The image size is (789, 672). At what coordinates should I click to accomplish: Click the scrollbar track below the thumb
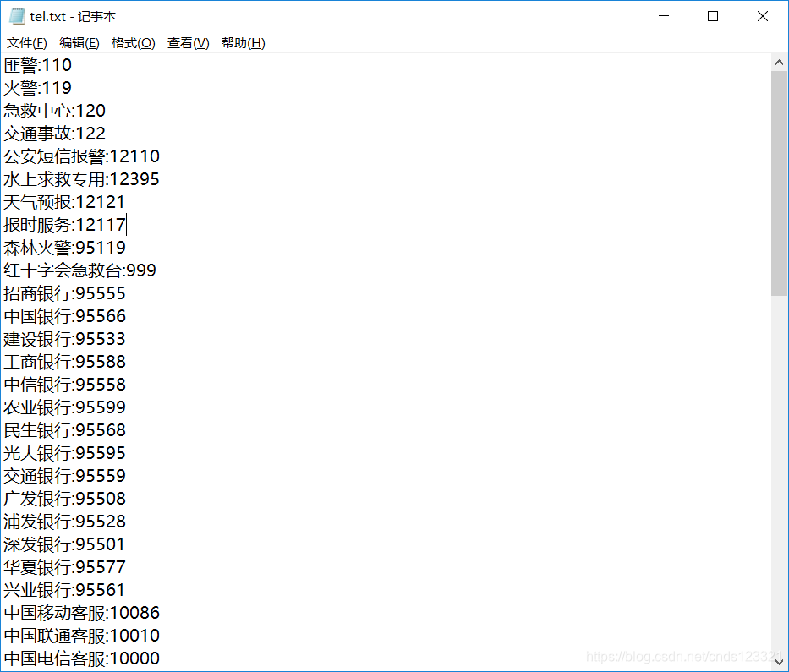tap(779, 473)
